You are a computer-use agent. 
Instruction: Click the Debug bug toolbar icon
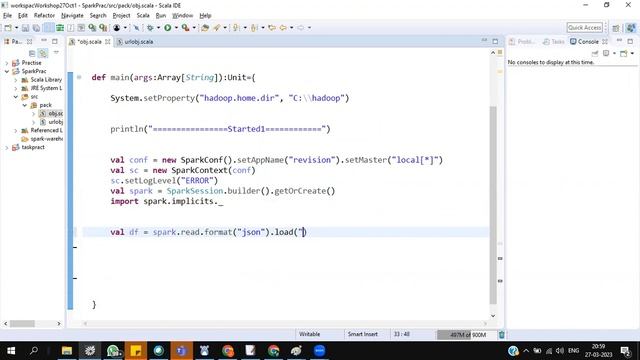(150, 28)
